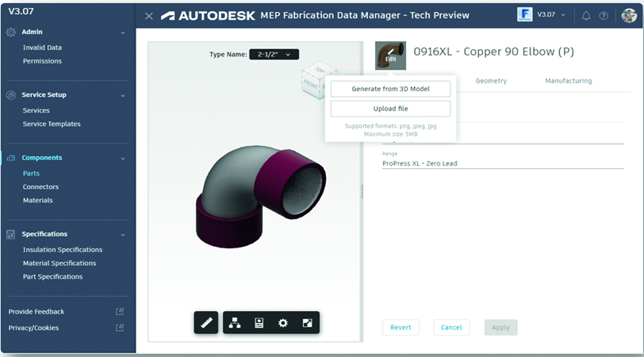Click the viewer panel splitter handle
The image size is (644, 357).
click(x=362, y=191)
